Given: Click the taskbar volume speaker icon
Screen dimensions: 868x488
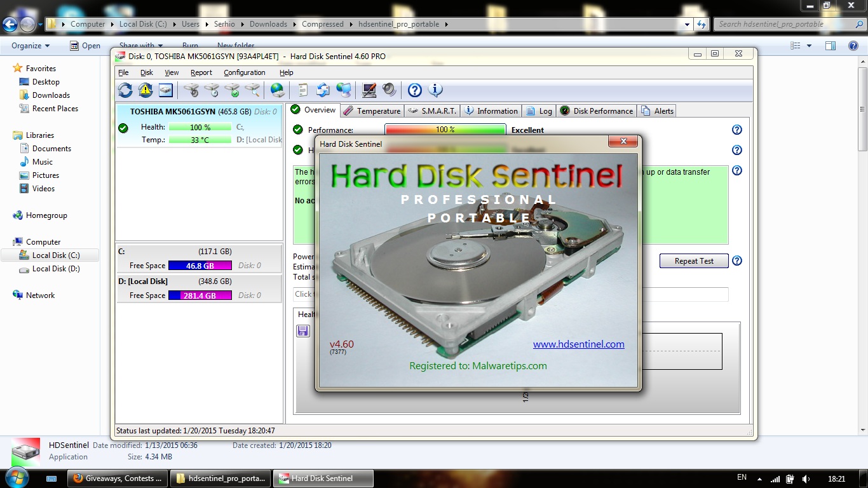Looking at the screenshot, I should tap(806, 478).
